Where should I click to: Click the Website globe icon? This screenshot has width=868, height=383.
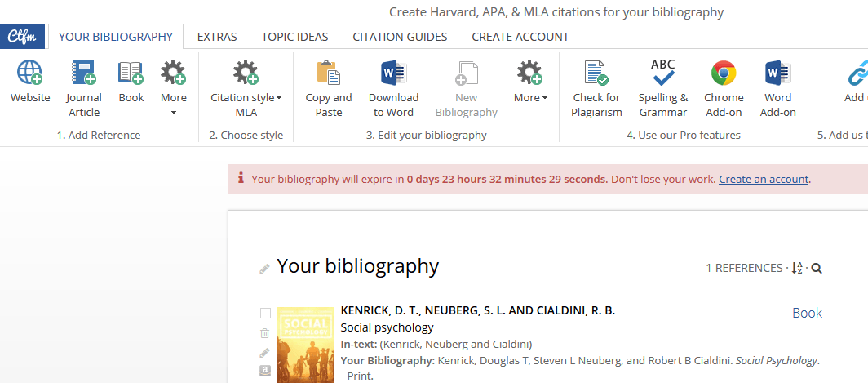pos(30,74)
